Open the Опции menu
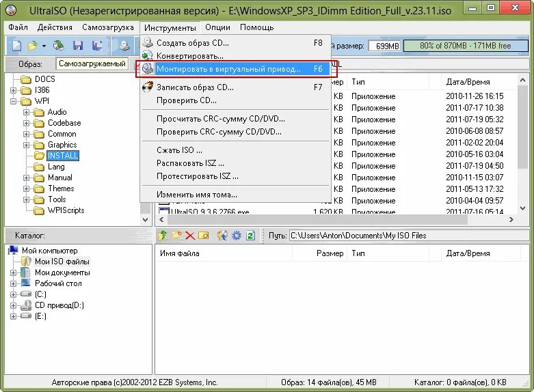 pyautogui.click(x=217, y=27)
